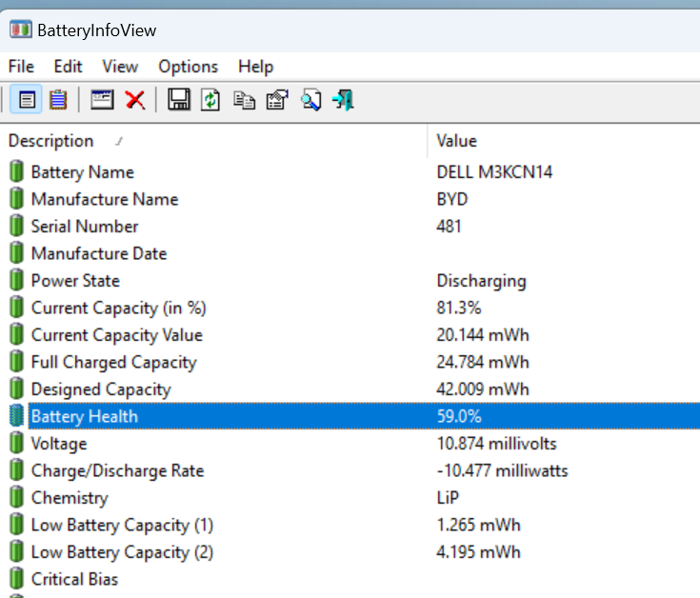The height and width of the screenshot is (598, 700).
Task: Click battery icon beside Full Charged Capacity
Action: click(x=16, y=362)
